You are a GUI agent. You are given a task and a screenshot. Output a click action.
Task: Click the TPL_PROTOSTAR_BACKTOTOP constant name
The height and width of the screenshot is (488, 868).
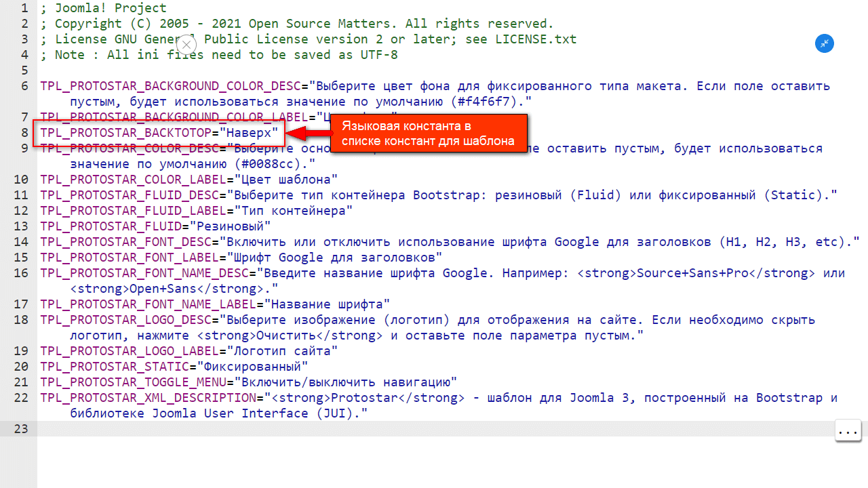[125, 133]
